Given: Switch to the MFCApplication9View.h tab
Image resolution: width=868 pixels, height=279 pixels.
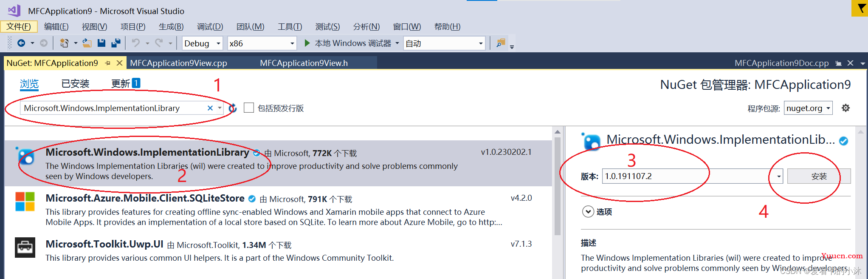Looking at the screenshot, I should click(304, 63).
